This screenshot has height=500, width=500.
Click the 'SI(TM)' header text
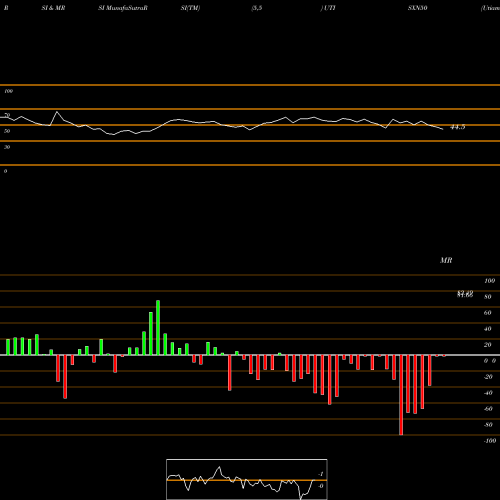coord(190,8)
